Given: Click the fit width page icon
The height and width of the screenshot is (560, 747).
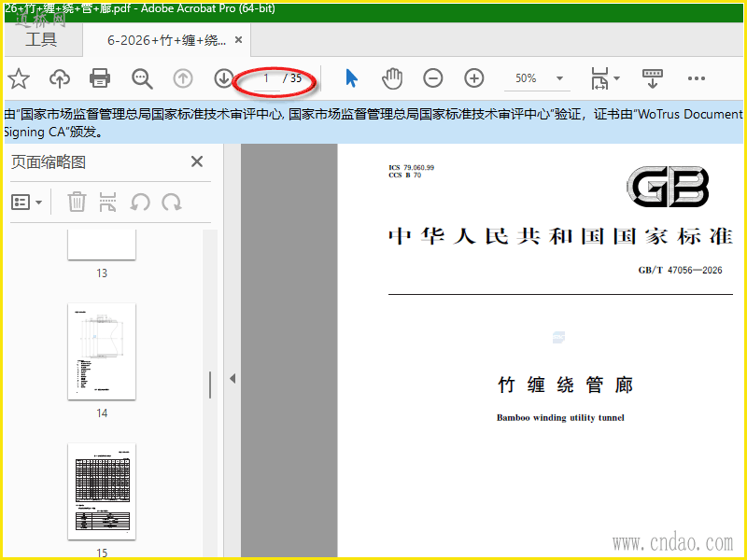Looking at the screenshot, I should [599, 78].
